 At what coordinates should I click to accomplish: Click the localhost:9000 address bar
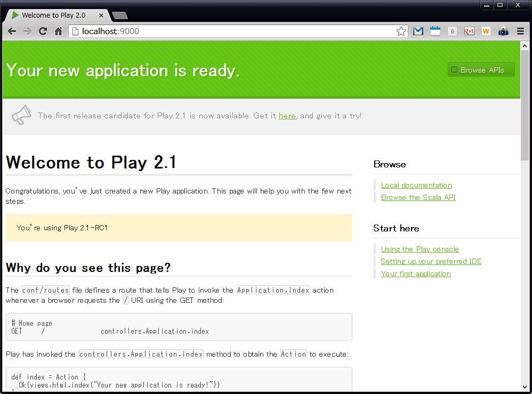[235, 31]
